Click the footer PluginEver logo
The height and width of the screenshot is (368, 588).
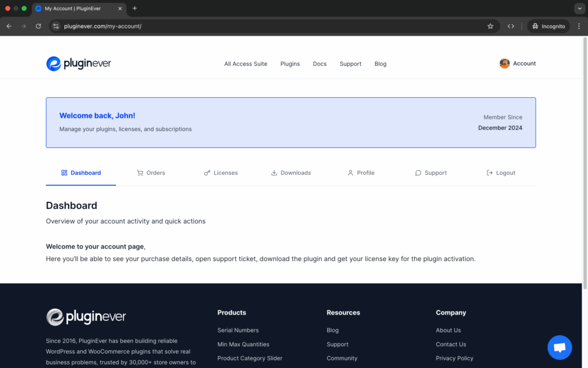[86, 317]
